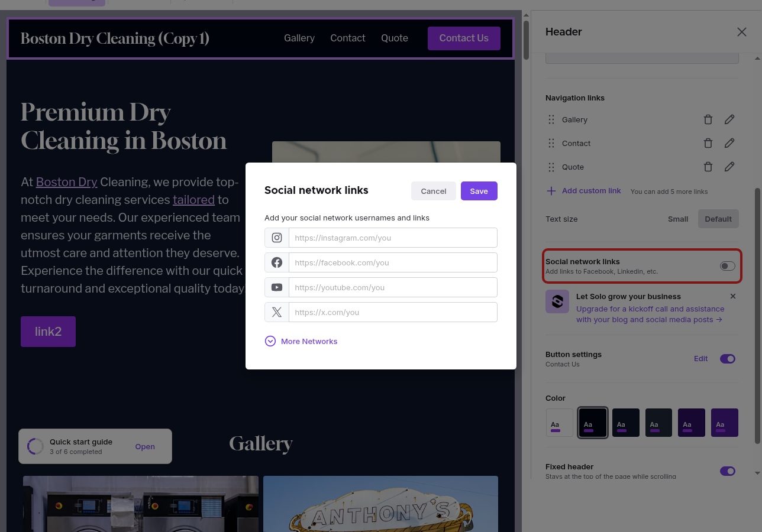
Task: Grab the drag handle for Quote link
Action: (x=551, y=167)
